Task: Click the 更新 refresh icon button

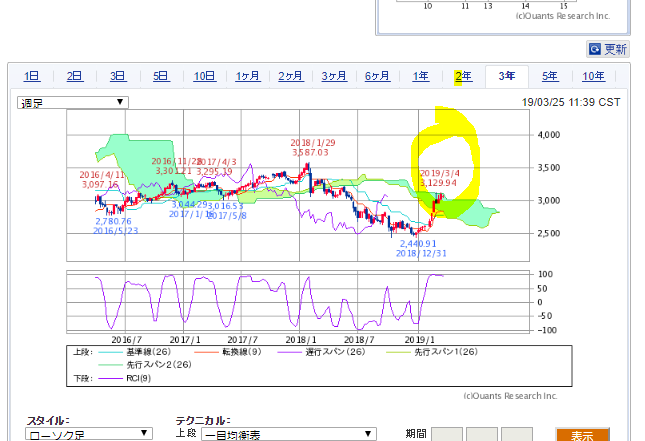Action: 607,49
